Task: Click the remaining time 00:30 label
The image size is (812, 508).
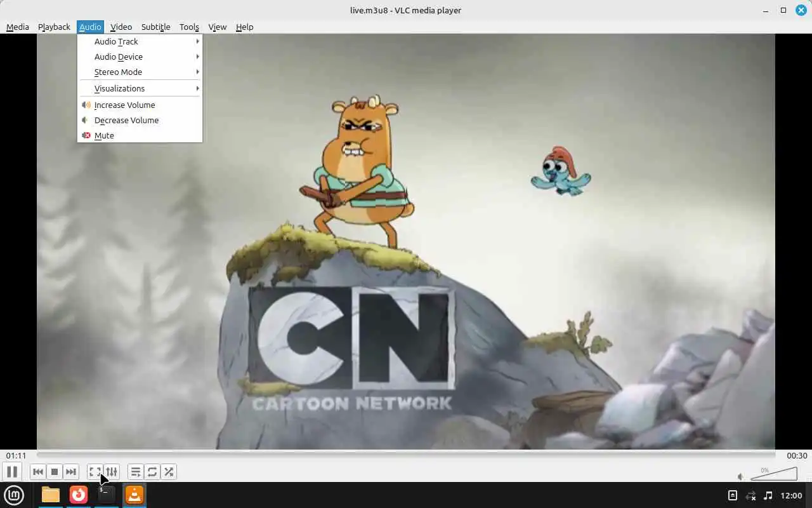Action: coord(797,455)
